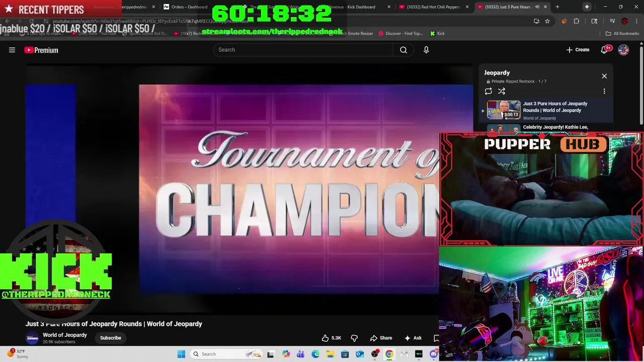Open a new browser tab
This screenshot has height=362, width=644.
(x=557, y=7)
